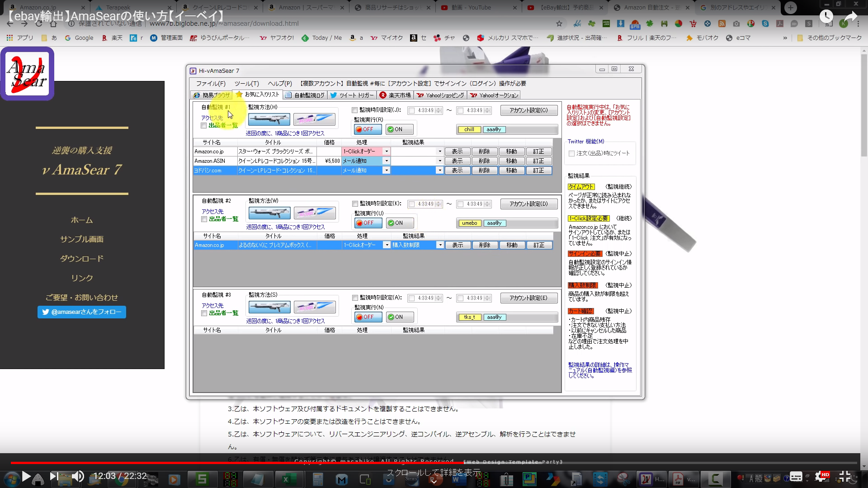Image resolution: width=868 pixels, height=488 pixels.
Task: Select gun monitoring method in 自動監視 #1
Action: click(x=269, y=119)
